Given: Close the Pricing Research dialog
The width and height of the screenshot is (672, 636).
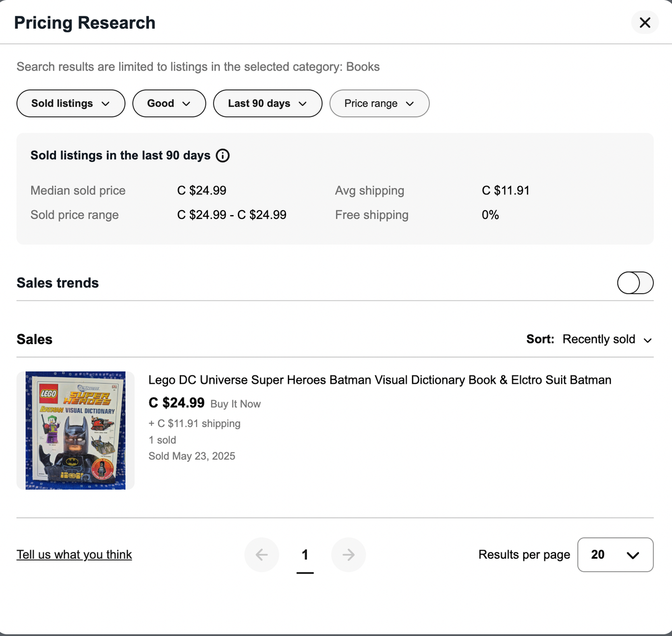Looking at the screenshot, I should [645, 22].
